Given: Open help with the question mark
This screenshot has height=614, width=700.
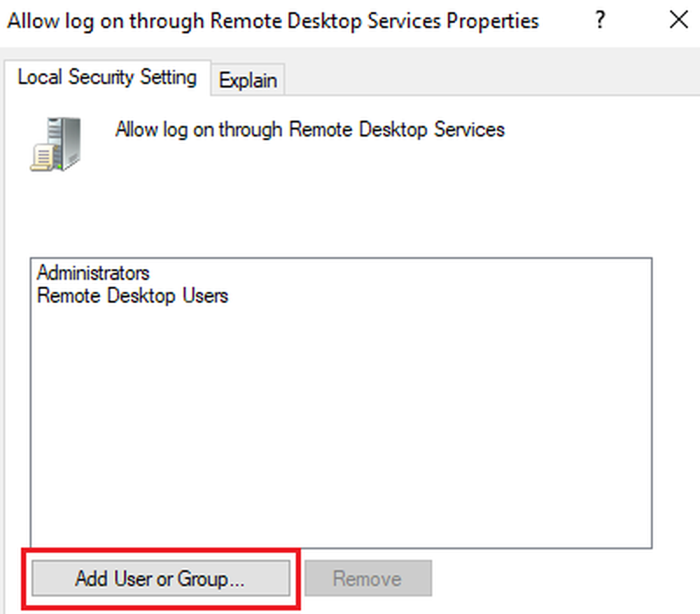Looking at the screenshot, I should point(600,20).
